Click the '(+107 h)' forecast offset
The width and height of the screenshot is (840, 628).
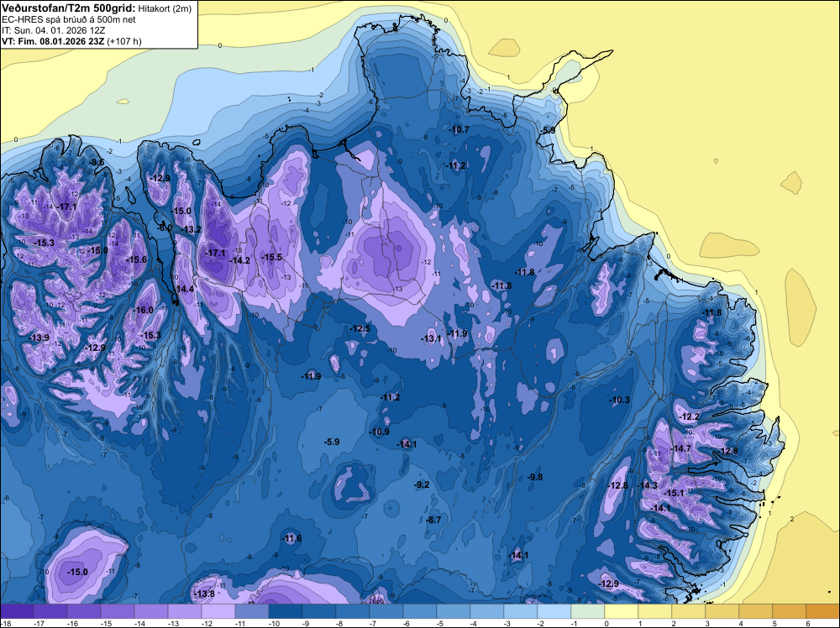point(125,41)
